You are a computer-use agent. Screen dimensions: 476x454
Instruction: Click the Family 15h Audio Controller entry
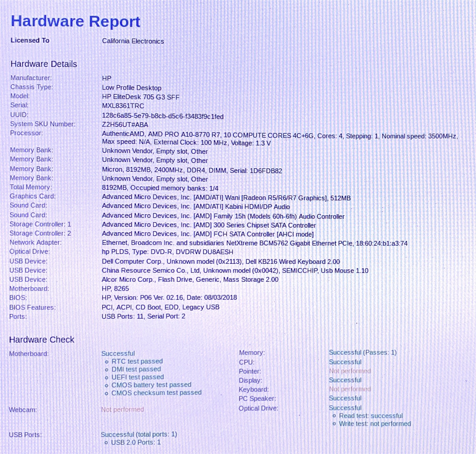coord(223,216)
